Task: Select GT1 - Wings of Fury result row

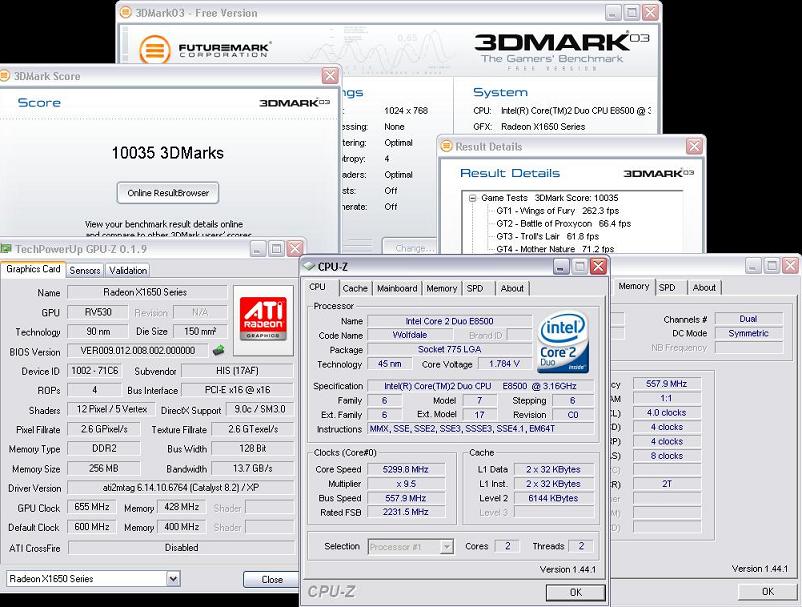Action: pyautogui.click(x=558, y=211)
